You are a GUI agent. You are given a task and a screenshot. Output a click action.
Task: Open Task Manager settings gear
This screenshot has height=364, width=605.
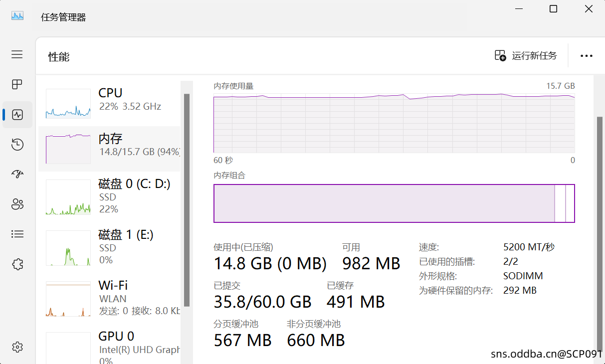[x=17, y=347]
